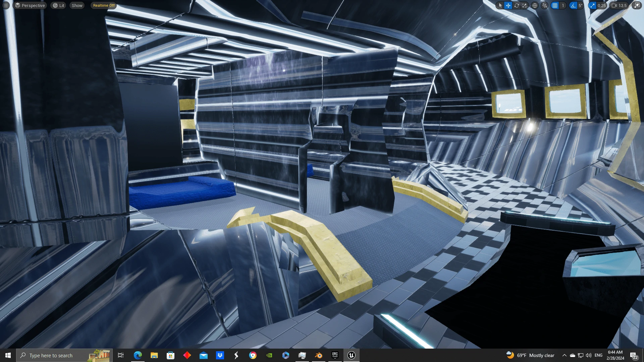644x362 pixels.
Task: Maximize or restore this viewport
Action: click(x=637, y=5)
